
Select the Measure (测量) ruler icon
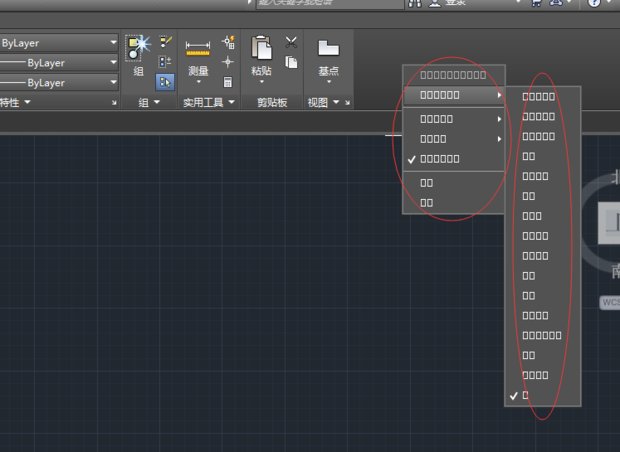[198, 48]
